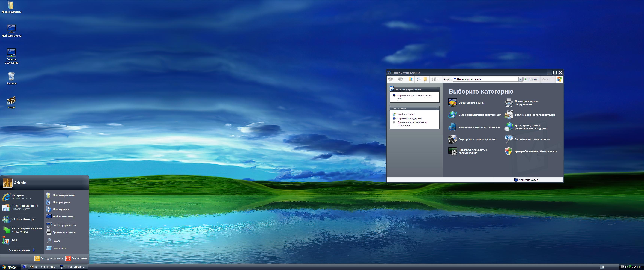Screen dimensions: 644x270
Task: Click the EN language indicator in taskbar
Action: (x=602, y=267)
